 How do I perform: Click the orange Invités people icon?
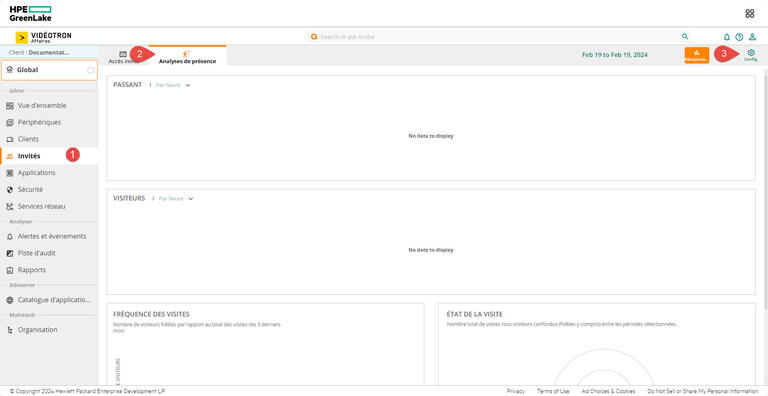tap(10, 156)
